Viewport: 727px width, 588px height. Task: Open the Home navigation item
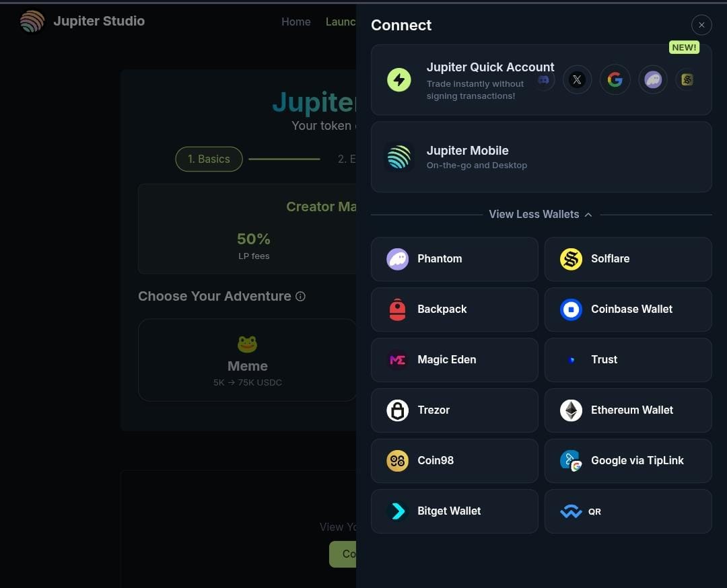[296, 22]
